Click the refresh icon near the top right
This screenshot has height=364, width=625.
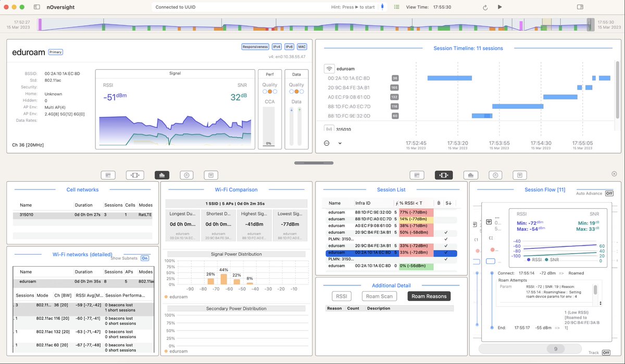484,7
